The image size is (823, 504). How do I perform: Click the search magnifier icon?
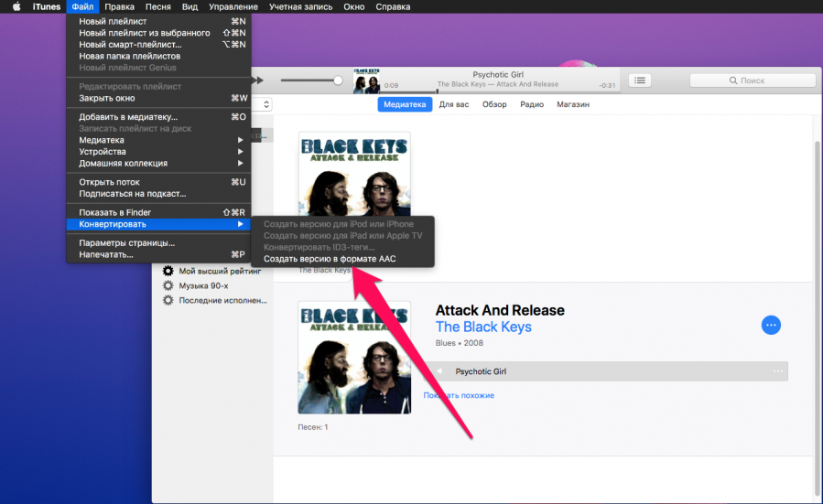tap(732, 80)
